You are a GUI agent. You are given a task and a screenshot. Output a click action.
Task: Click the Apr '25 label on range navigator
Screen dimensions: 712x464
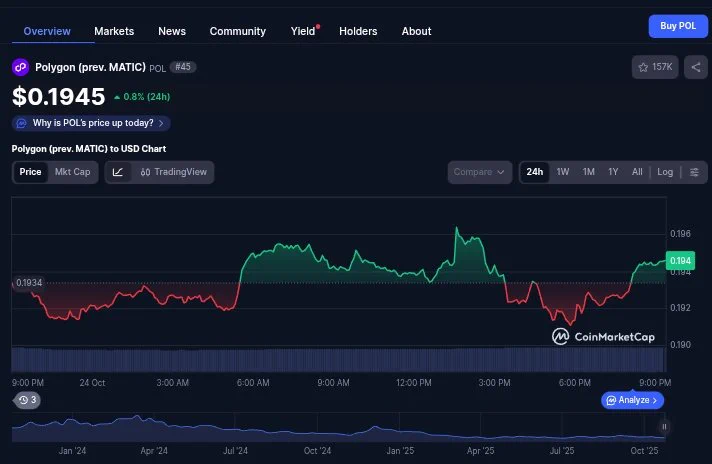[480, 451]
